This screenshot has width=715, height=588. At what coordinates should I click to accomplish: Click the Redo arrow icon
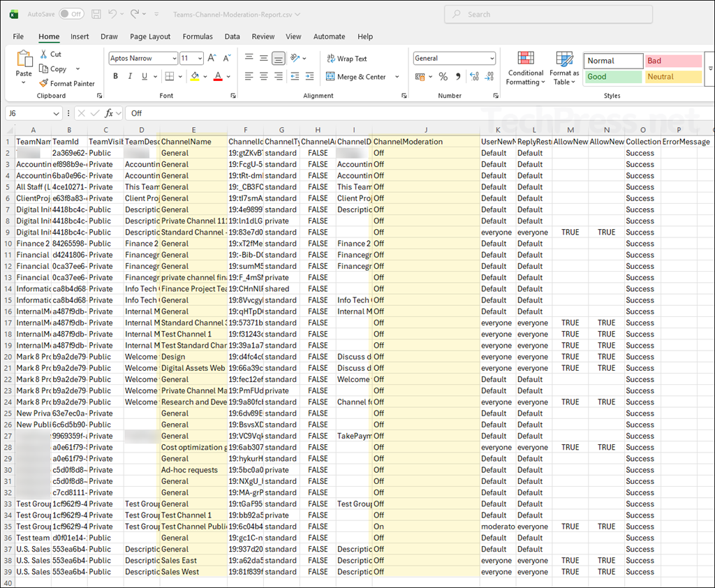(135, 14)
